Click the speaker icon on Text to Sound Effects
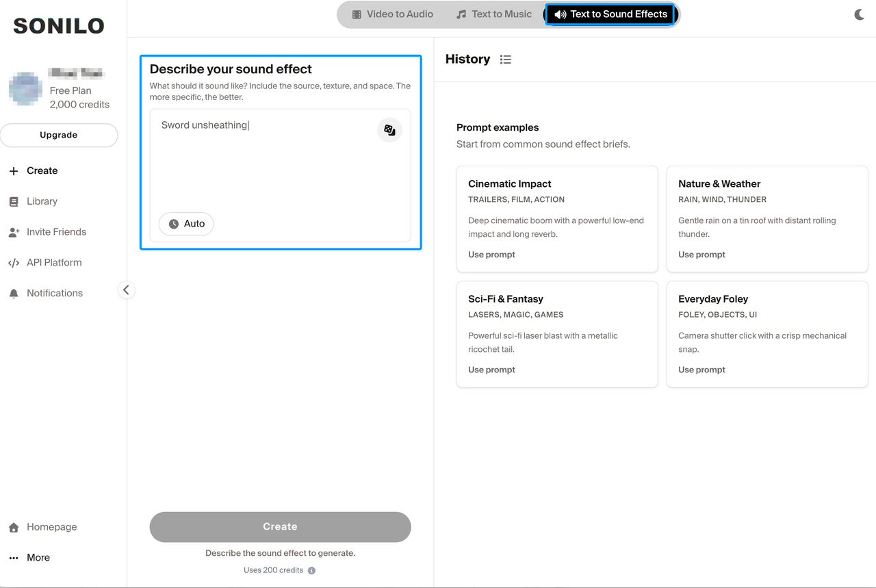The height and width of the screenshot is (588, 876). tap(560, 14)
